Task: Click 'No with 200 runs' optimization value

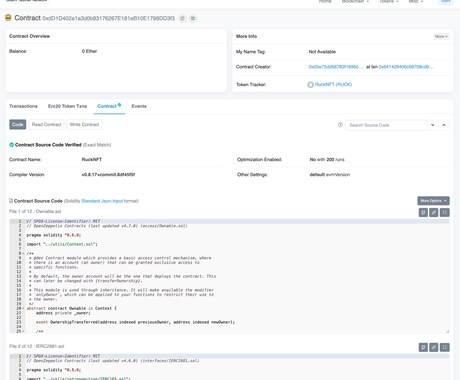Action: click(x=327, y=160)
